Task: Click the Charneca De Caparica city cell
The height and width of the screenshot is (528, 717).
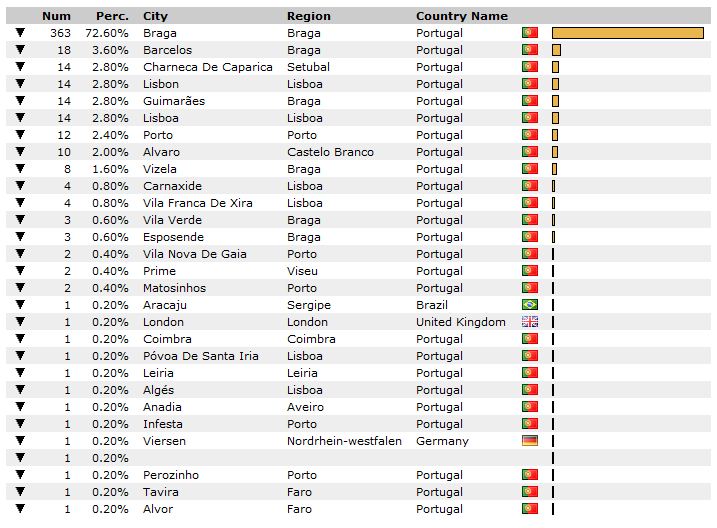Action: click(208, 67)
